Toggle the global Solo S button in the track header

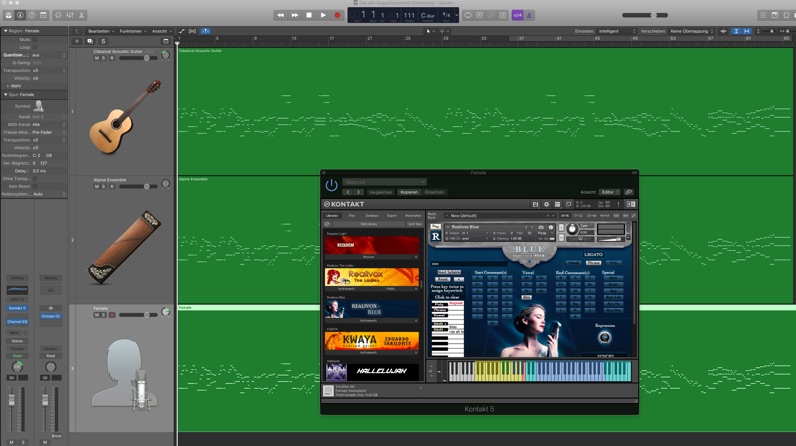(103, 41)
